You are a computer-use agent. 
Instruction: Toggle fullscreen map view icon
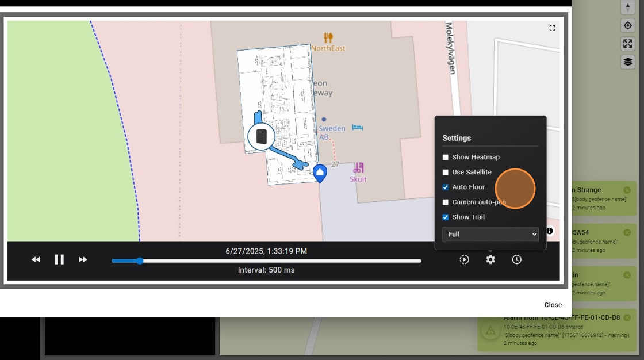click(553, 28)
